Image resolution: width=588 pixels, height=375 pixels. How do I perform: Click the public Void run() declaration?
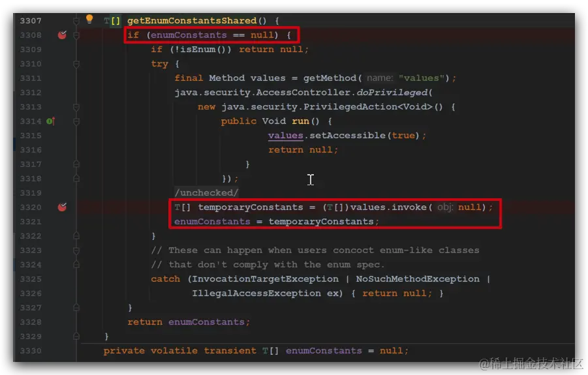[270, 121]
